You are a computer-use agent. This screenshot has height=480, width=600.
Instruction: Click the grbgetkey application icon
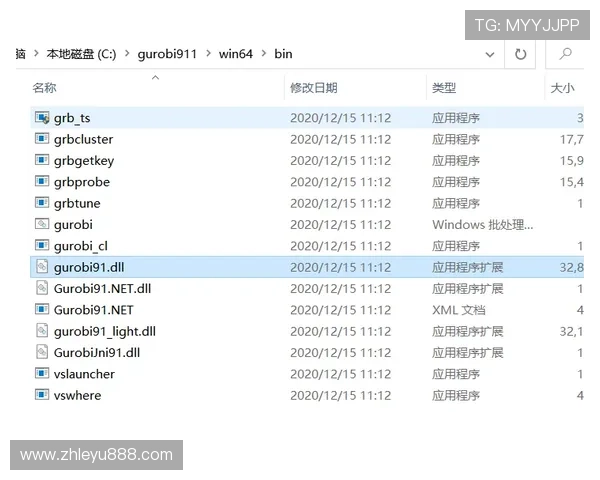click(42, 160)
